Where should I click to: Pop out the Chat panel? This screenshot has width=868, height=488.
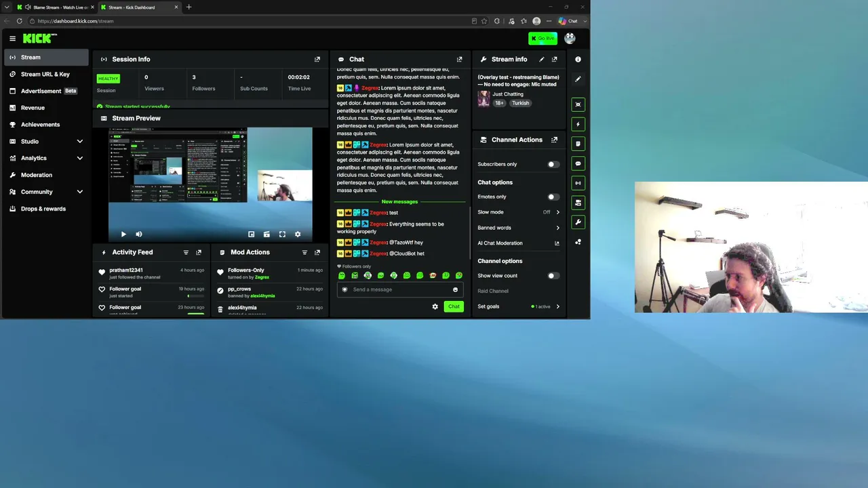[459, 60]
